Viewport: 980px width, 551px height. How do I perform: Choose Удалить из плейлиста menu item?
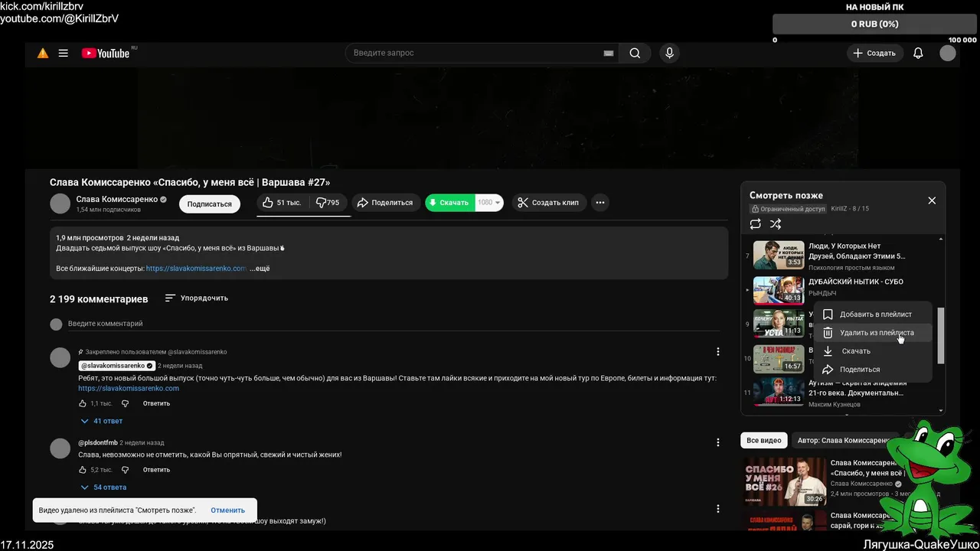873,333
